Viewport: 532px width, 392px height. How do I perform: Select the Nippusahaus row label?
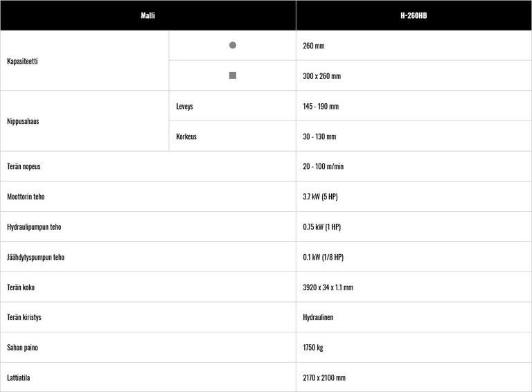point(23,121)
